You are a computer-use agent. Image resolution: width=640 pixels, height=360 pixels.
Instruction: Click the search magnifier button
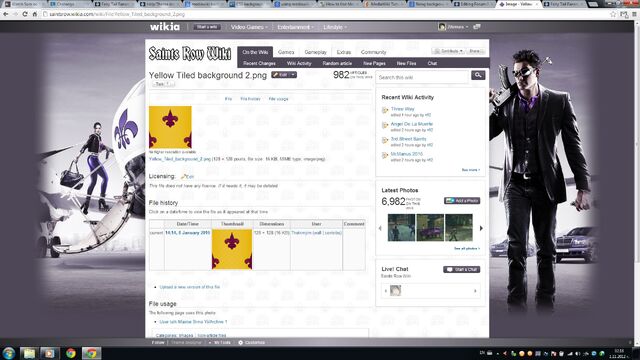(478, 75)
